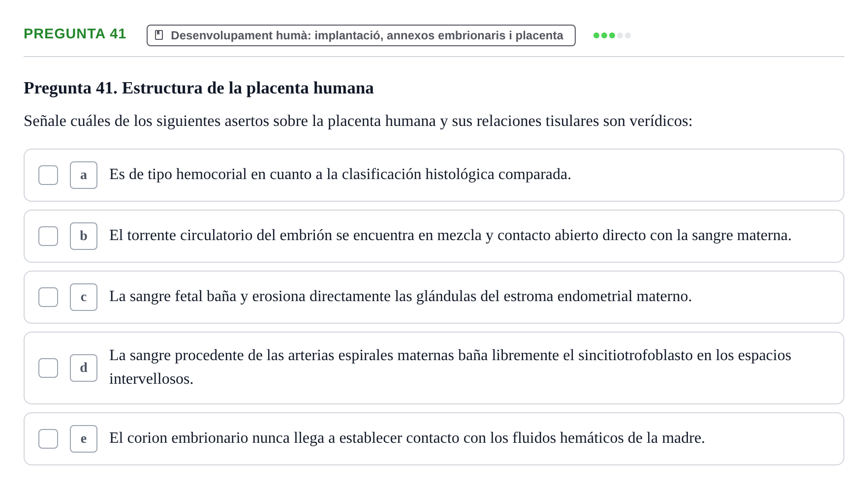
Task: Click the letter badge 'e'
Action: (84, 439)
